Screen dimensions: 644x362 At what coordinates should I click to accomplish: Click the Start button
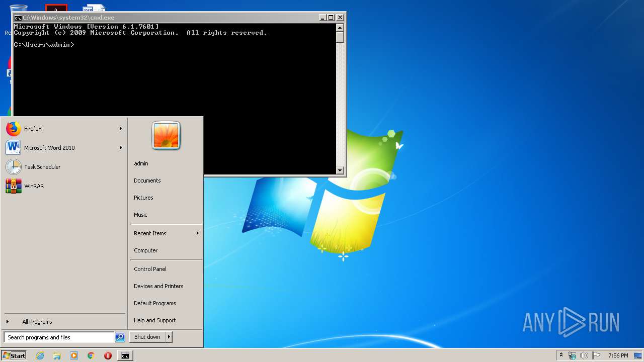(14, 355)
